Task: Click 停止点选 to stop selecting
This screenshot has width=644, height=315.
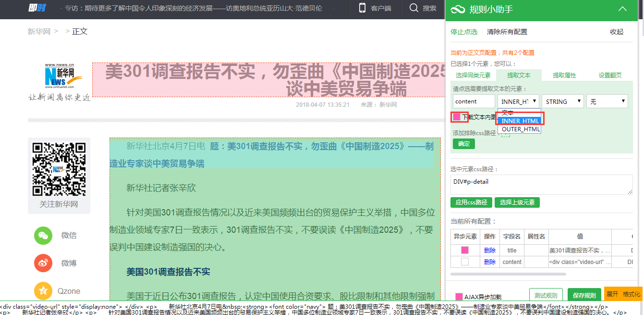Action: pyautogui.click(x=464, y=32)
